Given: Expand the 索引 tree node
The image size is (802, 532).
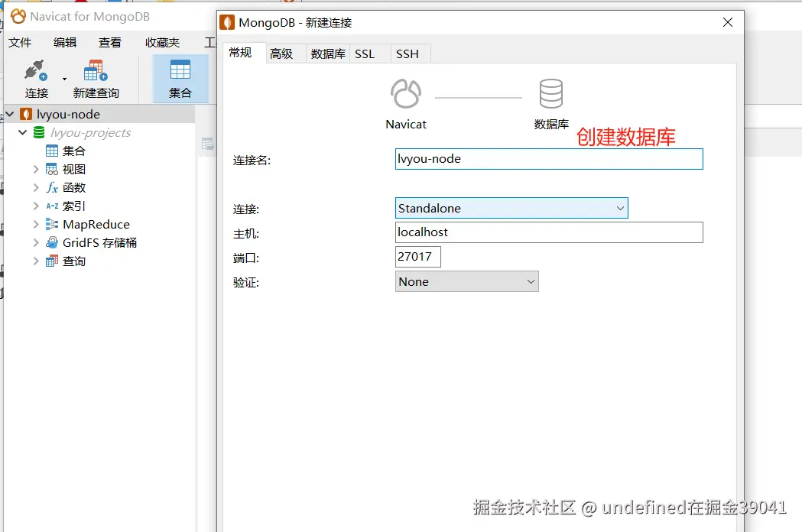Looking at the screenshot, I should pyautogui.click(x=36, y=206).
